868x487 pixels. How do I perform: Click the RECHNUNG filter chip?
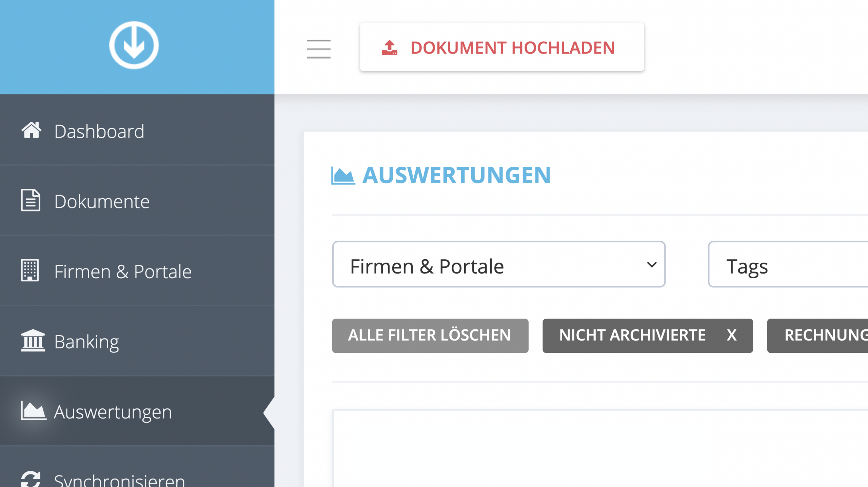(817, 336)
